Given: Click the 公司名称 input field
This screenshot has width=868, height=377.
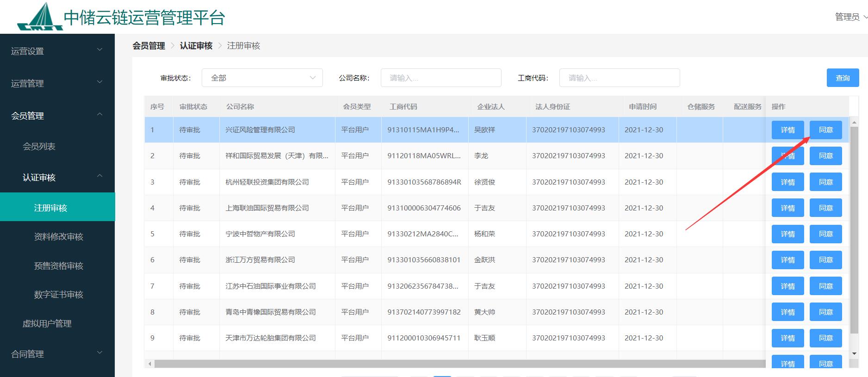Looking at the screenshot, I should point(440,78).
